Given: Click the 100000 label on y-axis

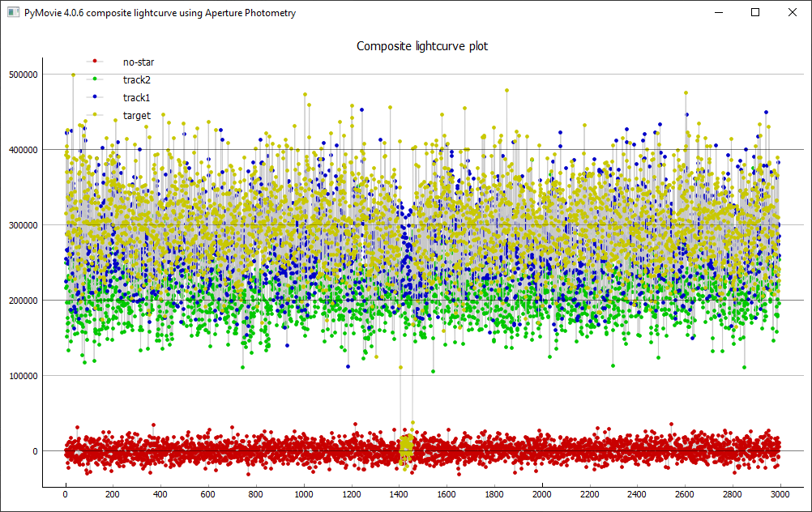Looking at the screenshot, I should 22,376.
